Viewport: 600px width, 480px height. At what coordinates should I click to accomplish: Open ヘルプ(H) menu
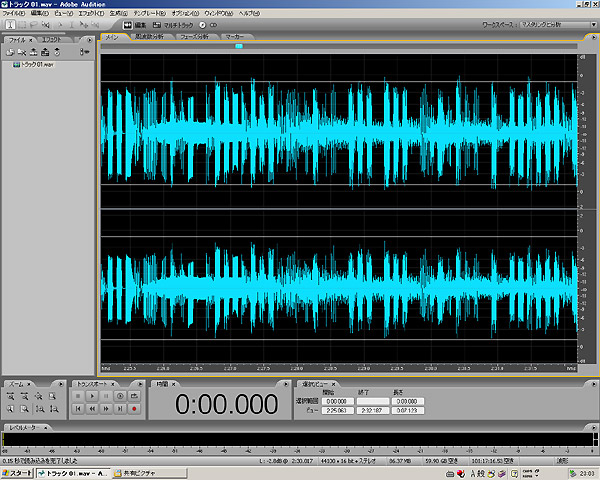click(x=249, y=13)
